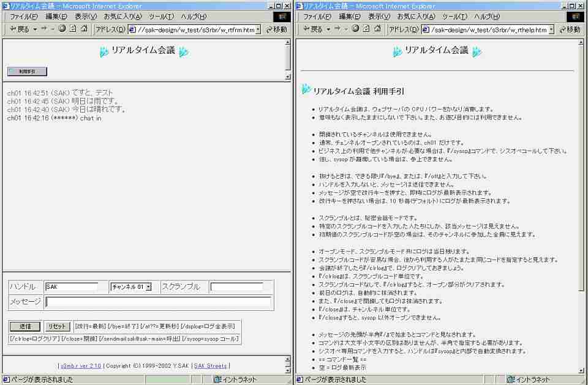Click the IE title bar icon of right window
The height and width of the screenshot is (385, 588).
coord(299,6)
